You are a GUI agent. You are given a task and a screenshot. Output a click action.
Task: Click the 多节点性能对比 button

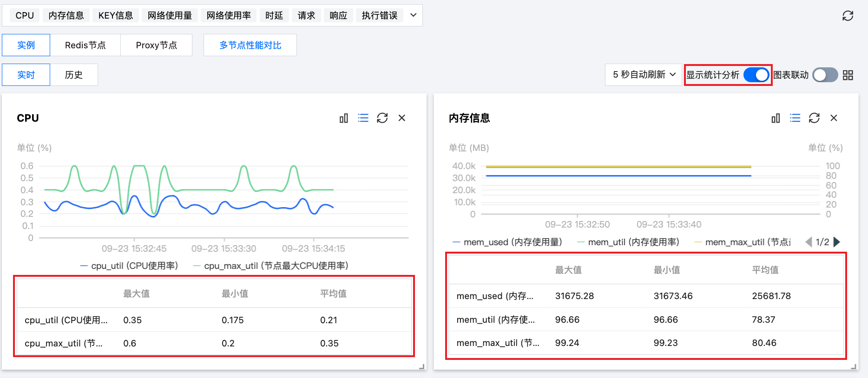250,45
